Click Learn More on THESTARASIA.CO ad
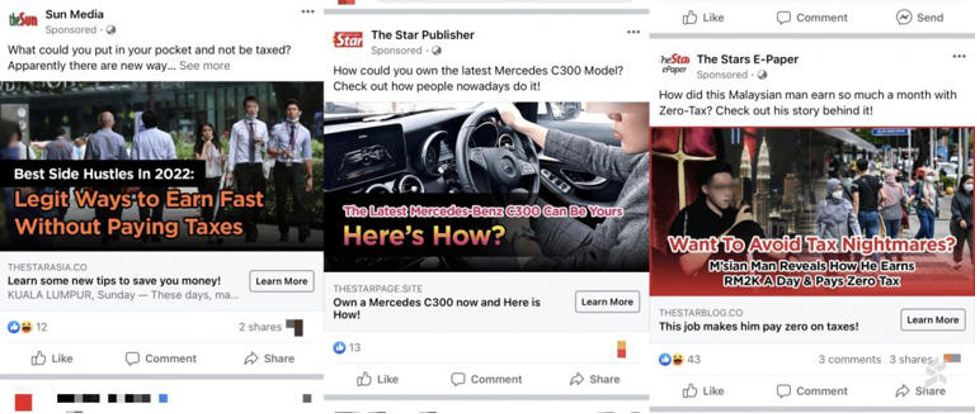 click(282, 281)
